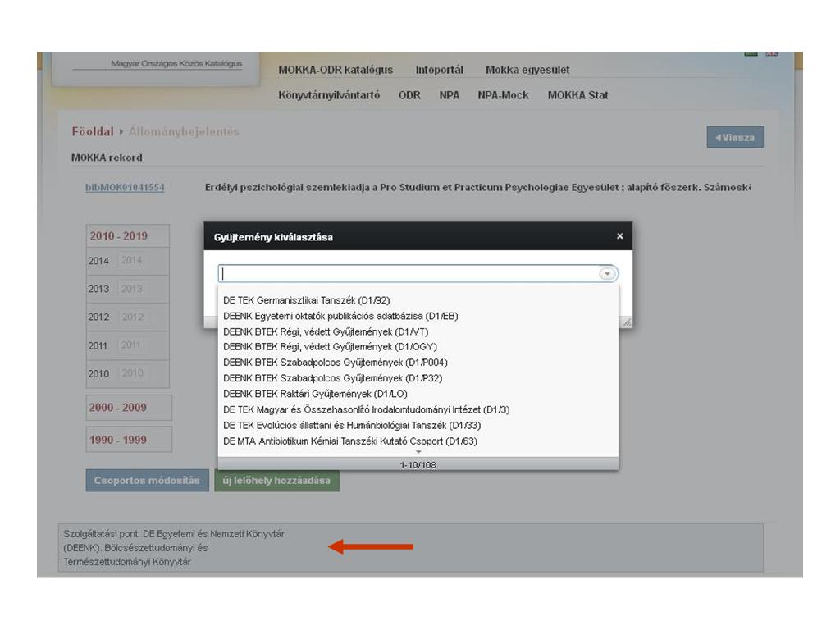This screenshot has height=630, width=840.
Task: Go to MOKKA Stat page
Action: pyautogui.click(x=577, y=95)
